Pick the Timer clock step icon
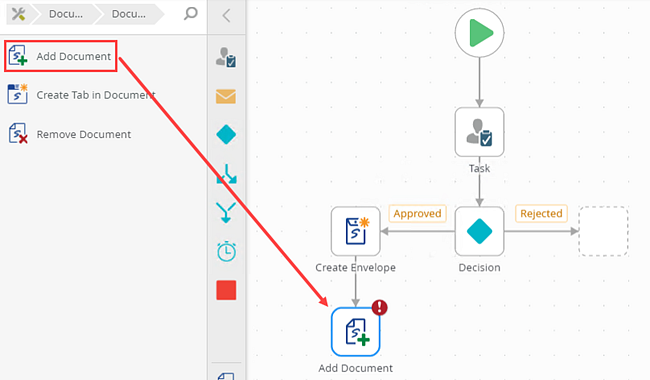 (x=226, y=251)
